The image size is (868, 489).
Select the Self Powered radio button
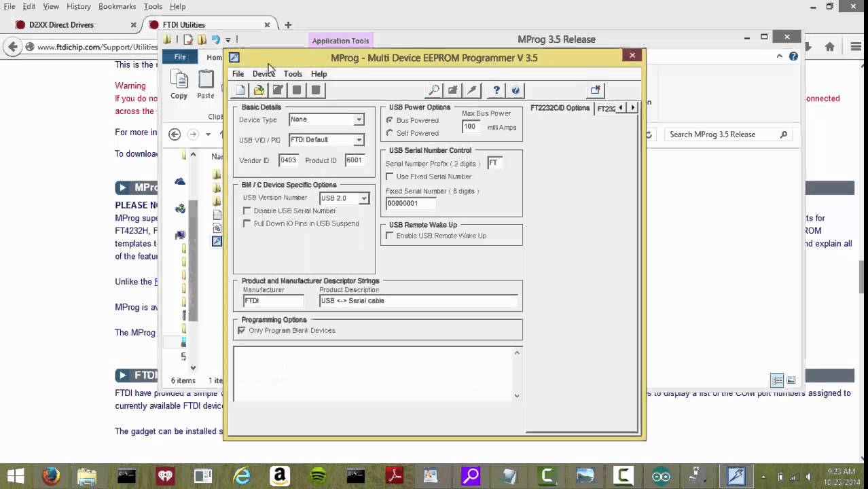pos(390,133)
